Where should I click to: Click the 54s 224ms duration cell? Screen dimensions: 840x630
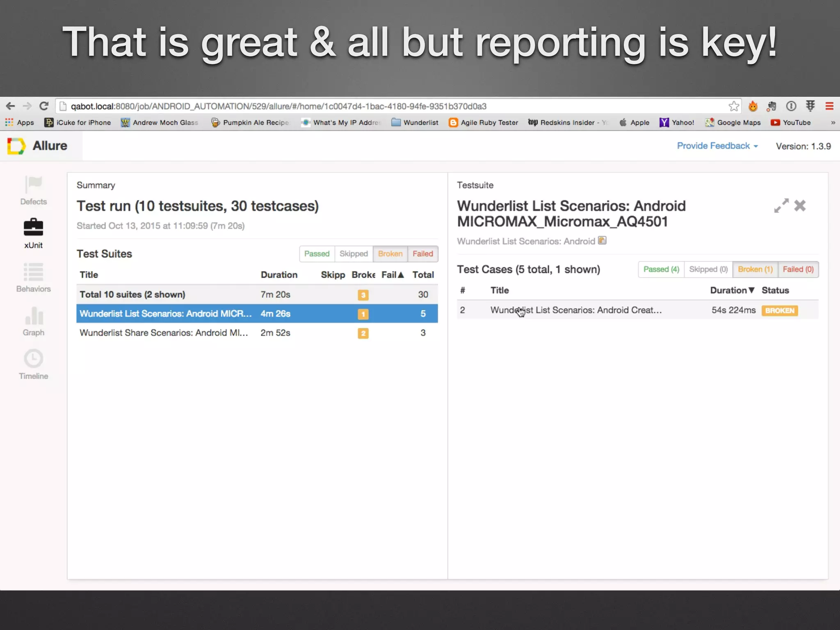click(x=733, y=310)
